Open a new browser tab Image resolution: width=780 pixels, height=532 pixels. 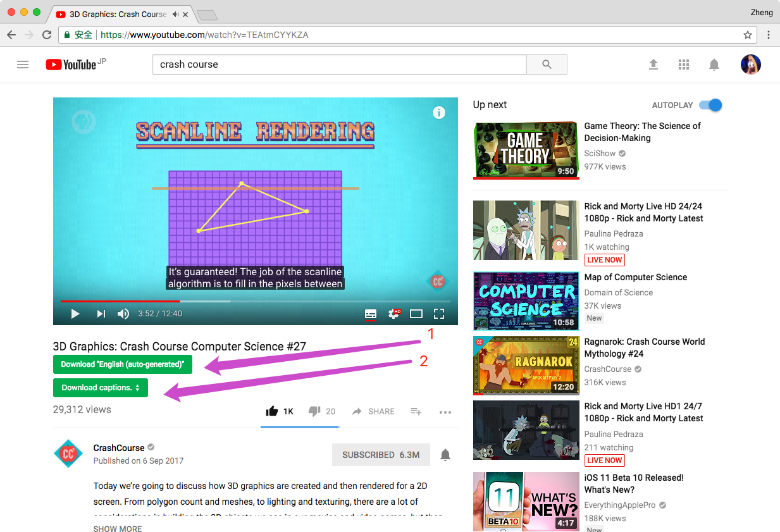[207, 15]
